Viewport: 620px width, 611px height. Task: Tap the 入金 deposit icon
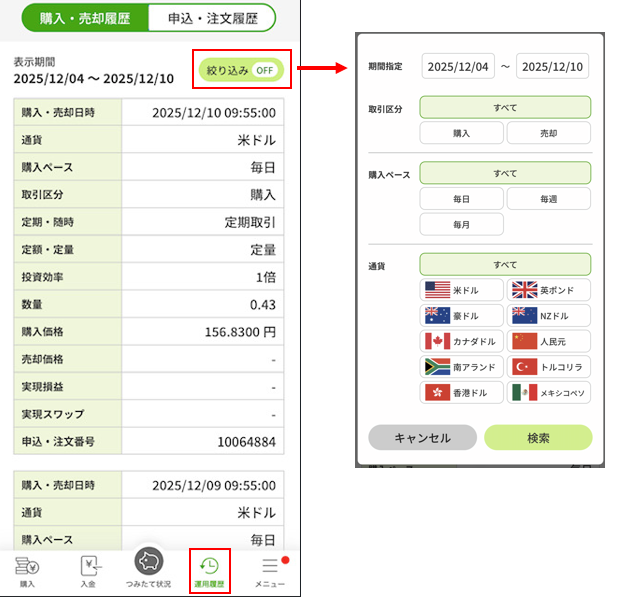coord(89,569)
